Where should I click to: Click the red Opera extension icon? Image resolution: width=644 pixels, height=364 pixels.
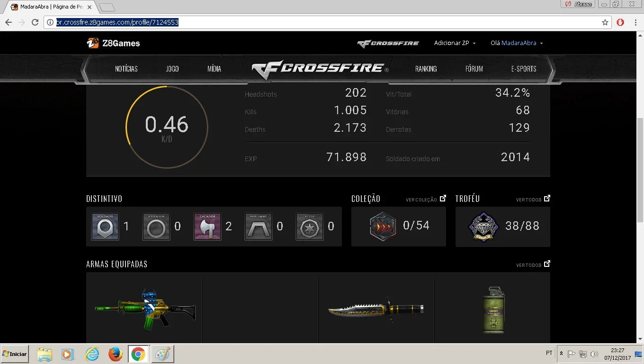(x=620, y=22)
